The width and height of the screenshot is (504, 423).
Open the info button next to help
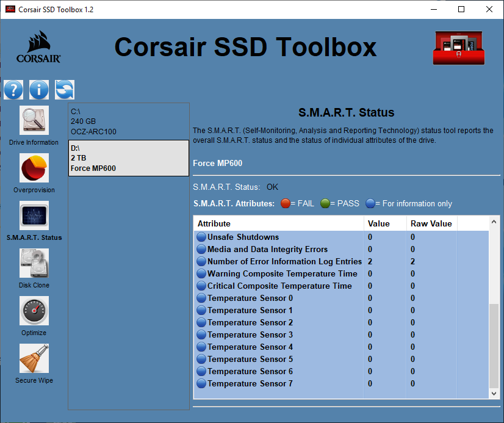pos(38,89)
